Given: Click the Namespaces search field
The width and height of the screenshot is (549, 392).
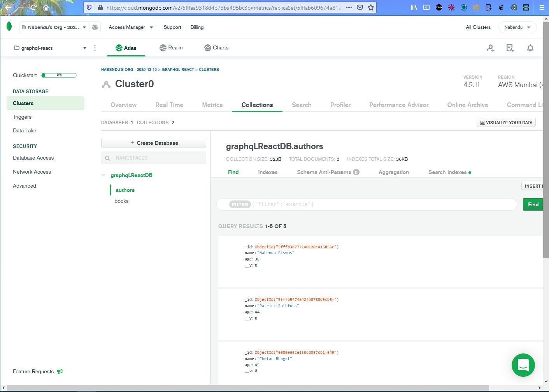Looking at the screenshot, I should click(154, 158).
